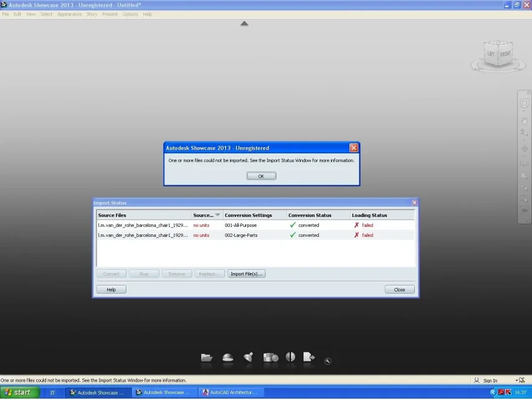The width and height of the screenshot is (532, 399).
Task: Open the folder icon in the bottom toolbar
Action: click(x=207, y=358)
